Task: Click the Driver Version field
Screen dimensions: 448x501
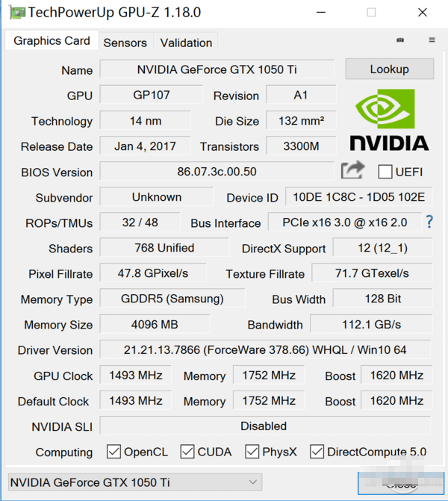Action: coord(265,349)
